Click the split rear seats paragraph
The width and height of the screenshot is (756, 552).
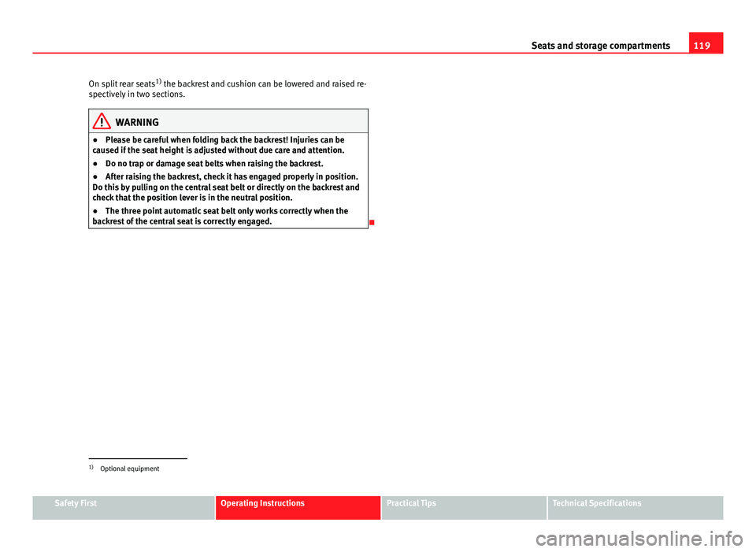pos(227,89)
